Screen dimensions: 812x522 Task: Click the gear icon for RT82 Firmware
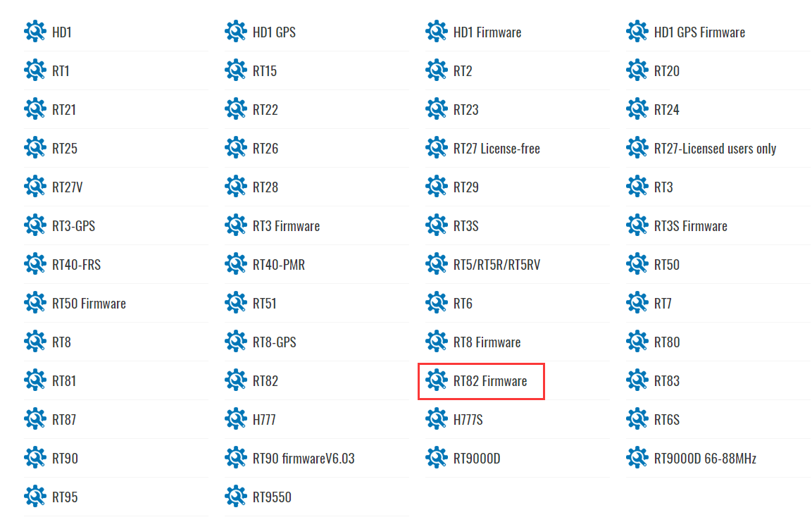tap(437, 380)
